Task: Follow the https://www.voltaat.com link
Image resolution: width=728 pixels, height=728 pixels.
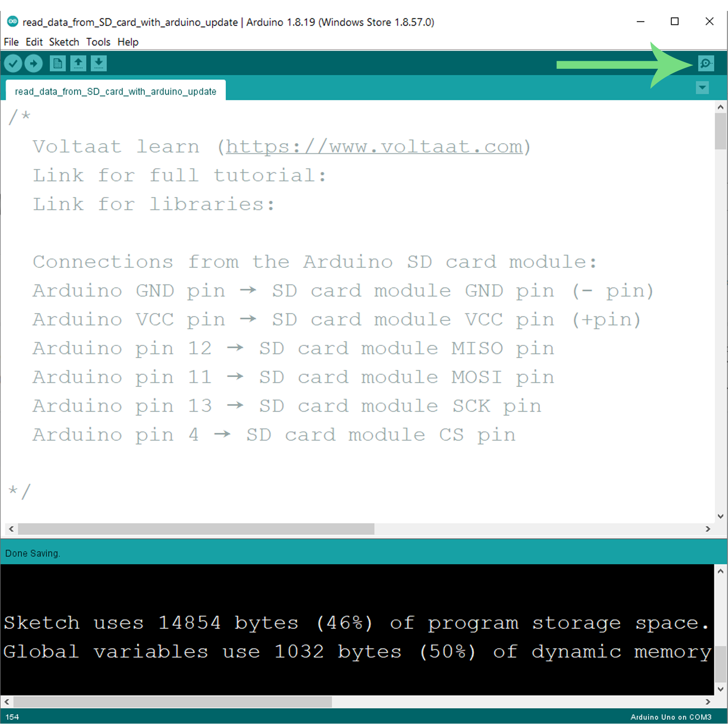Action: 374,147
